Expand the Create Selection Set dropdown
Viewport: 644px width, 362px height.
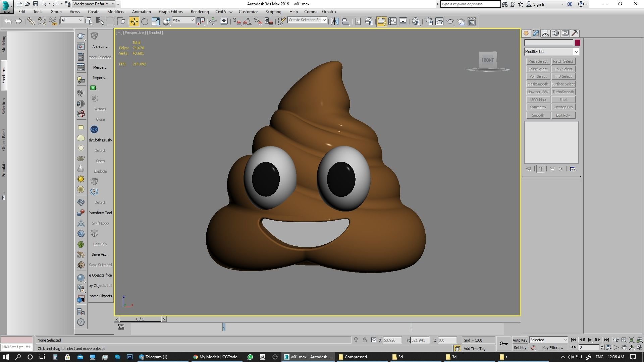pos(324,20)
